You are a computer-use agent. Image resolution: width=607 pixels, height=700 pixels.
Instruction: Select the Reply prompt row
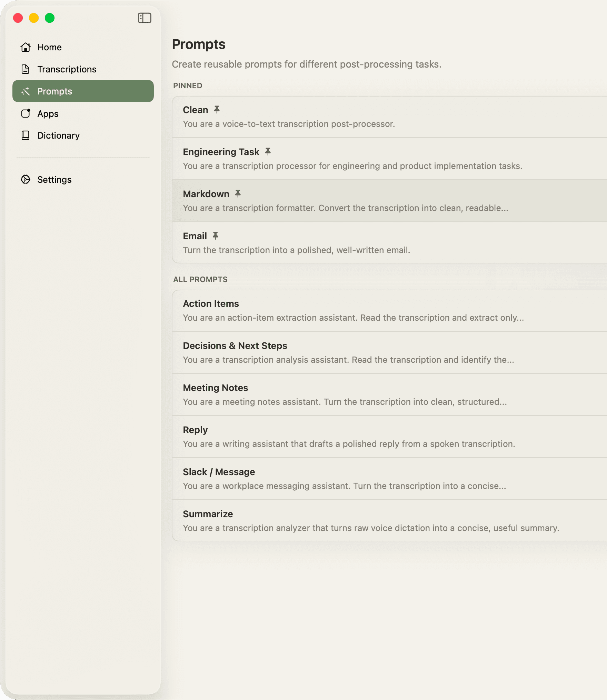coord(379,437)
